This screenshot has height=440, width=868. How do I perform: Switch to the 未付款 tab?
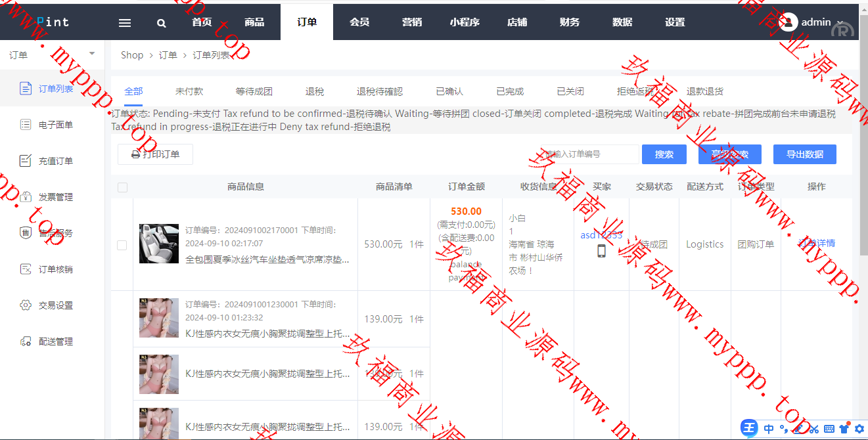[x=189, y=91]
